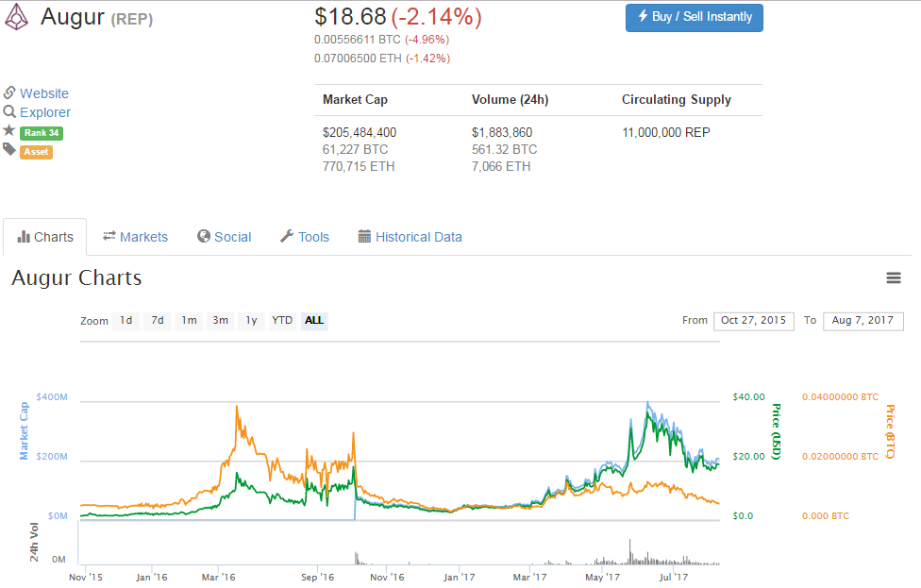Click the chain link icon beside Website
This screenshot has width=921, height=588.
[9, 92]
